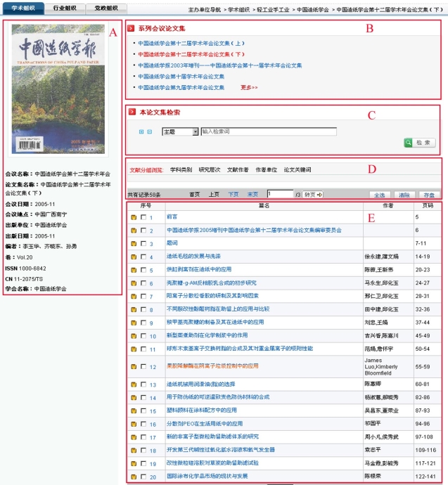The image size is (448, 485).
Task: Click the download icon for record 12
Action: point(133,367)
